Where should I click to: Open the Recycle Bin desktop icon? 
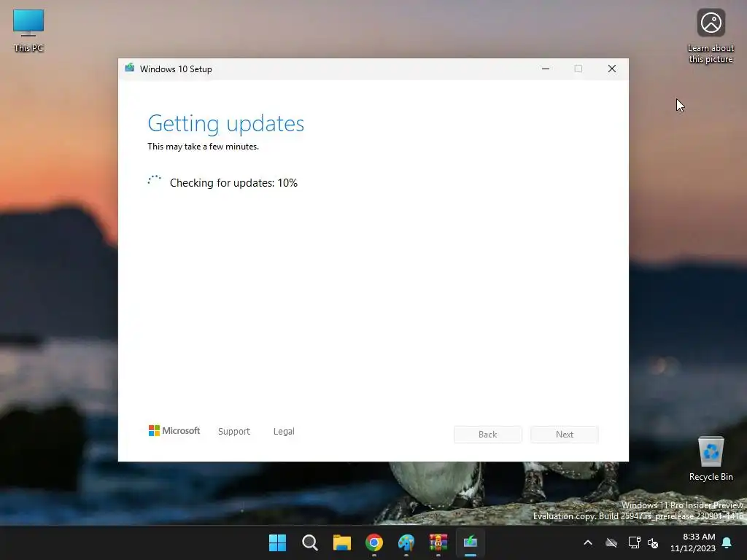point(711,458)
